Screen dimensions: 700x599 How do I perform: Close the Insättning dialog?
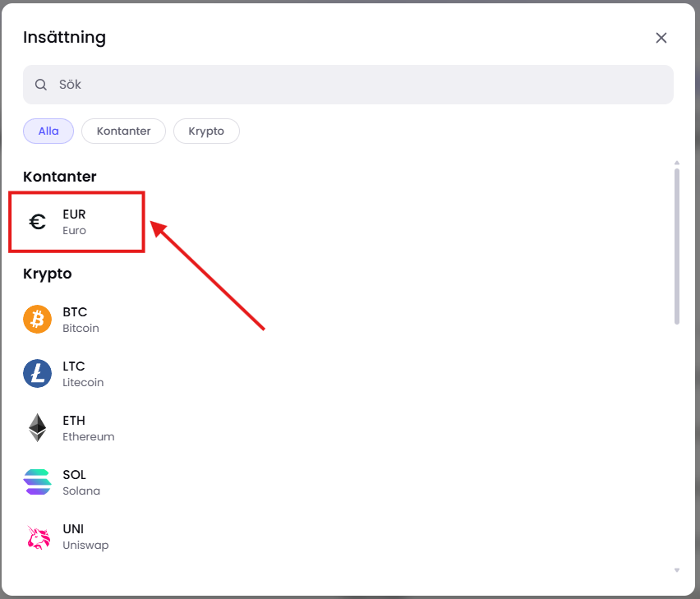[x=661, y=38]
